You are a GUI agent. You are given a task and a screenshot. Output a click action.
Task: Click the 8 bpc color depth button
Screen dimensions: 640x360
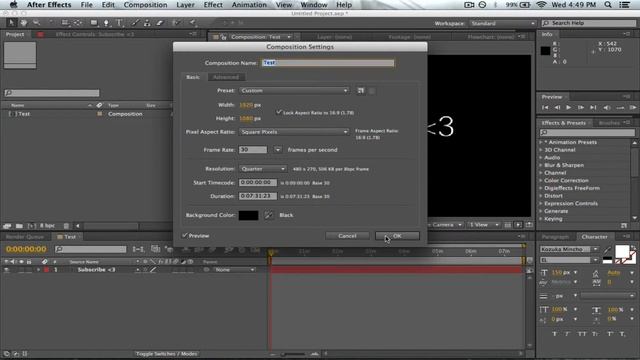click(47, 226)
